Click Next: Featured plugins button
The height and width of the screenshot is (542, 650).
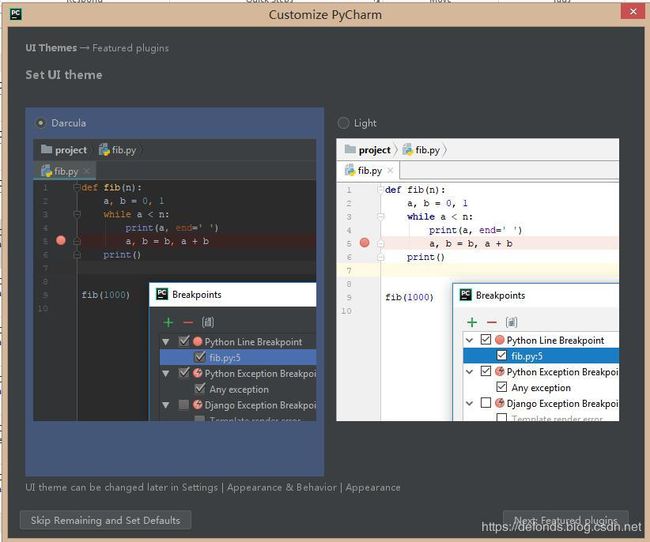[x=565, y=520]
